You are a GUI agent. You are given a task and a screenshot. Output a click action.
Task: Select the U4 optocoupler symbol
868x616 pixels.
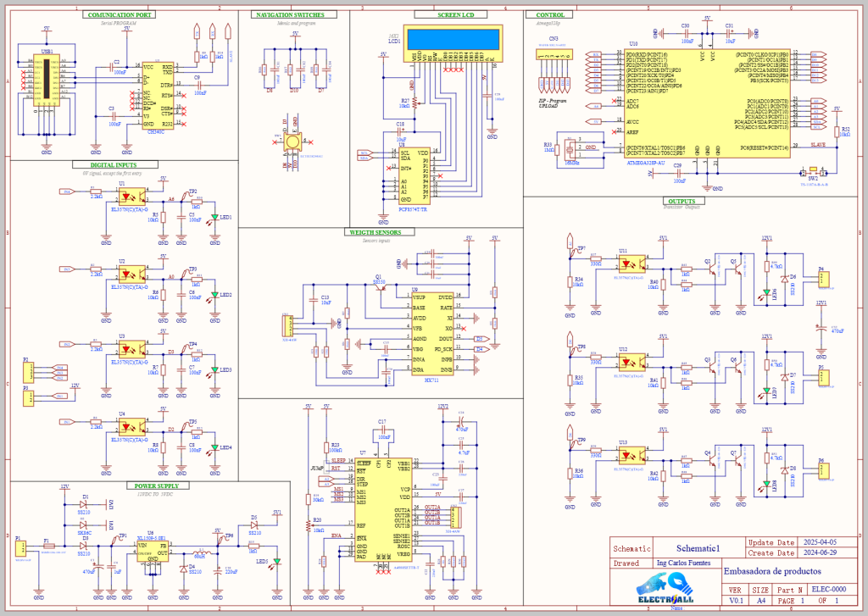pos(132,427)
